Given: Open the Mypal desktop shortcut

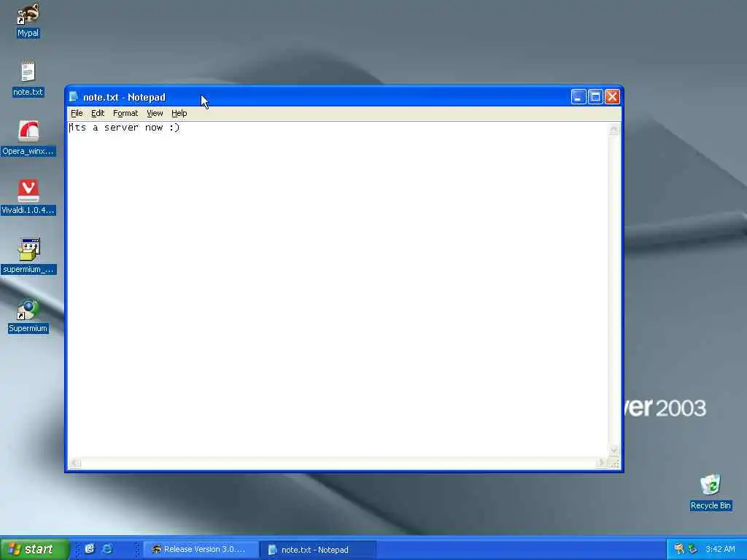Looking at the screenshot, I should (28, 20).
